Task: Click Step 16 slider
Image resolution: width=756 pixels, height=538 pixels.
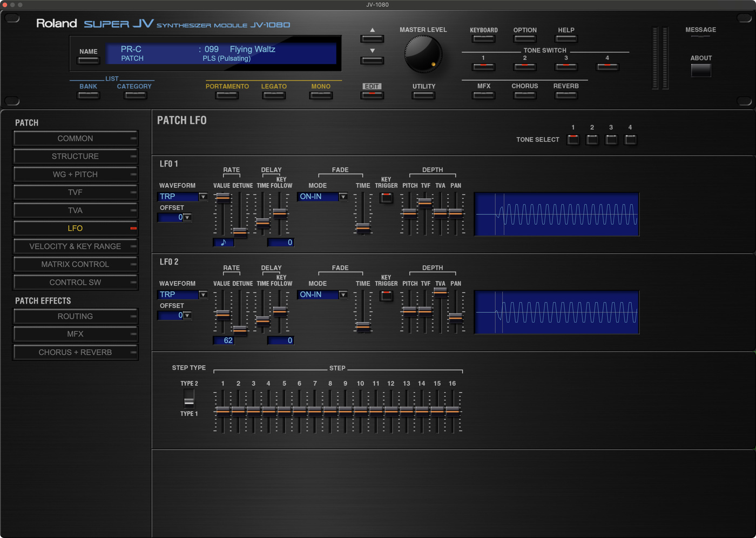Action: [x=453, y=411]
